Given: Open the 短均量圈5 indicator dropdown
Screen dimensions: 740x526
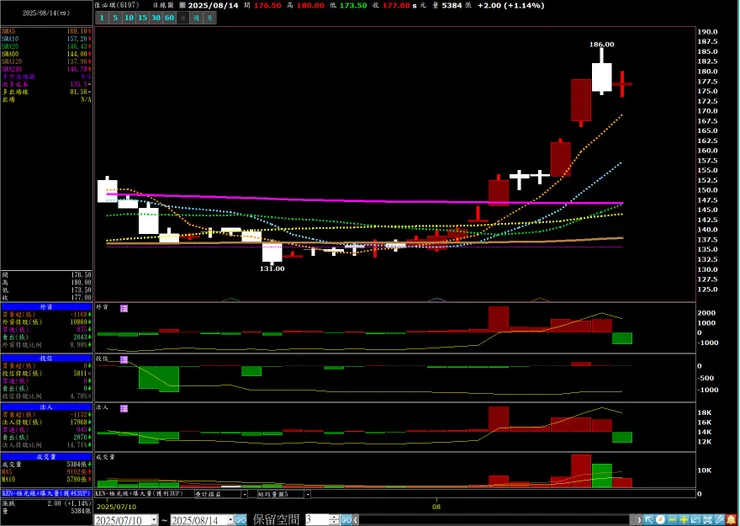Looking at the screenshot, I should [307, 494].
